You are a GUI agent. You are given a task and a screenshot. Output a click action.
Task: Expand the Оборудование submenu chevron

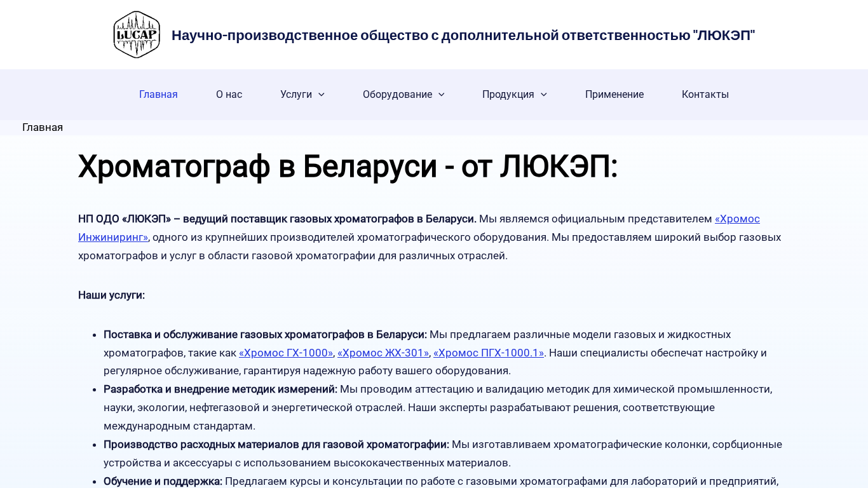(x=442, y=94)
